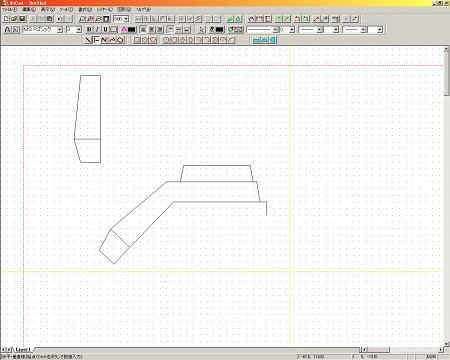Toggle center text alignment
450x360 pixels.
pyautogui.click(x=151, y=30)
